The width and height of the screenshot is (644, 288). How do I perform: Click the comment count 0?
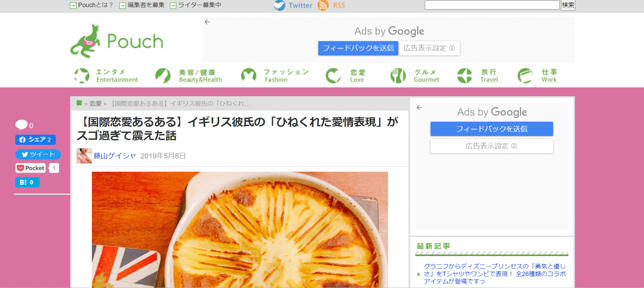point(31,126)
